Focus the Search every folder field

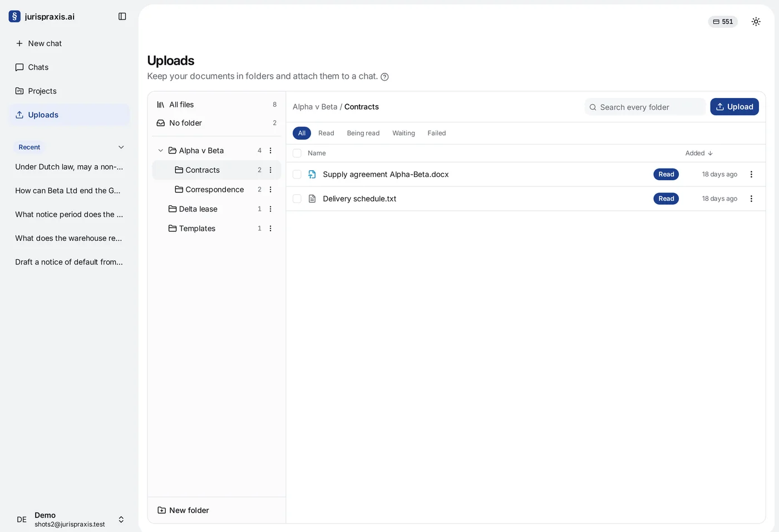tap(645, 107)
